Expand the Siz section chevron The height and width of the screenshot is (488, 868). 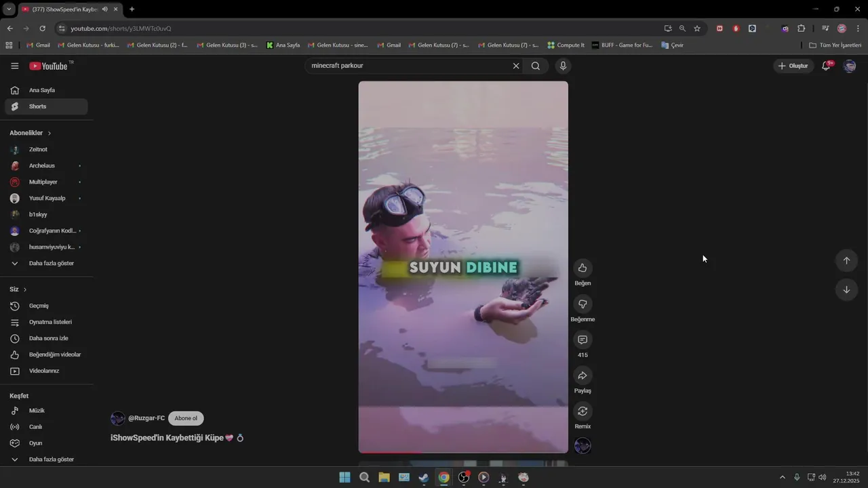point(25,289)
